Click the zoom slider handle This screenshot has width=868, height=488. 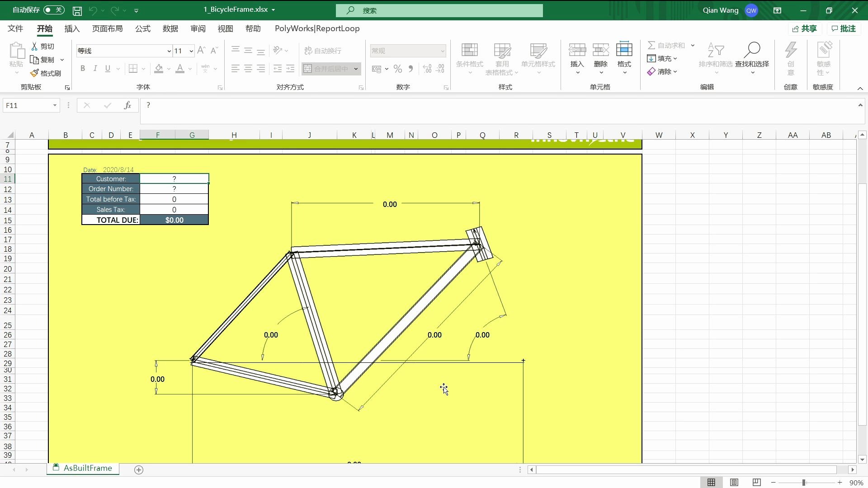click(804, 483)
